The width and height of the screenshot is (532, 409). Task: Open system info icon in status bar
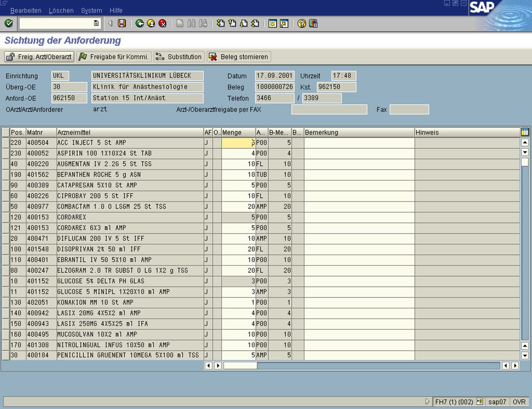click(x=479, y=401)
